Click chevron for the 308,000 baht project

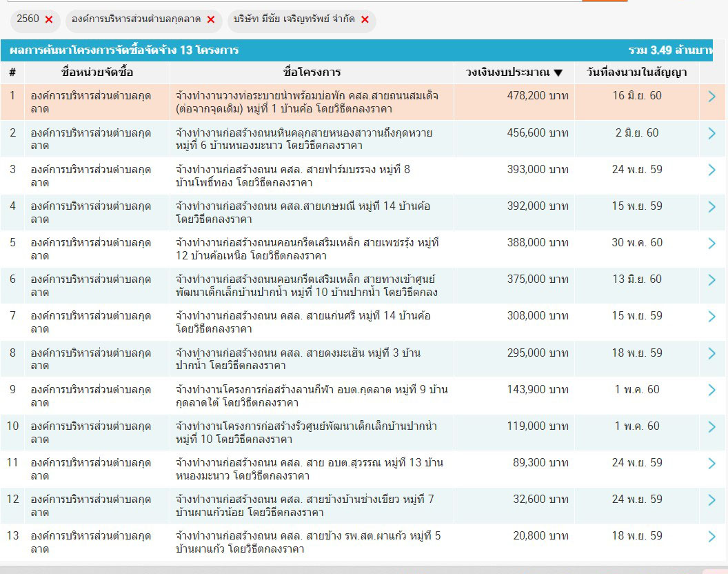pyautogui.click(x=712, y=316)
